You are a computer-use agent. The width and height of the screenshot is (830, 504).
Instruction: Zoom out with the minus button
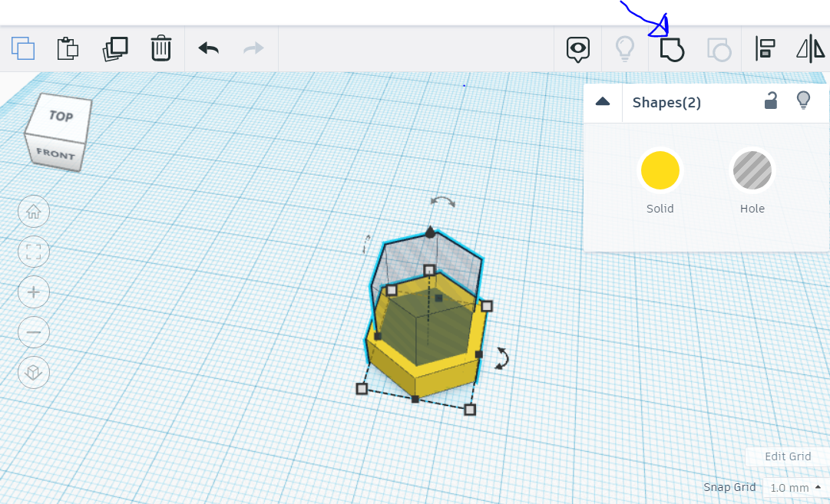point(34,332)
